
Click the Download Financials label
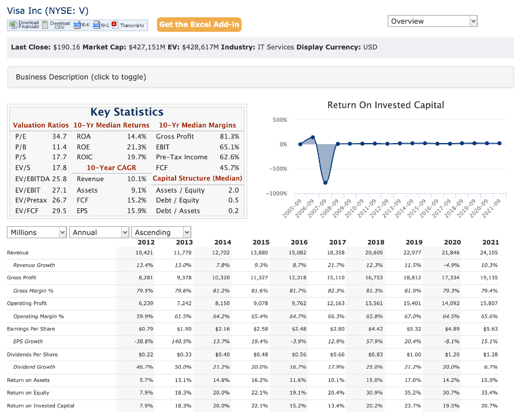(x=28, y=25)
